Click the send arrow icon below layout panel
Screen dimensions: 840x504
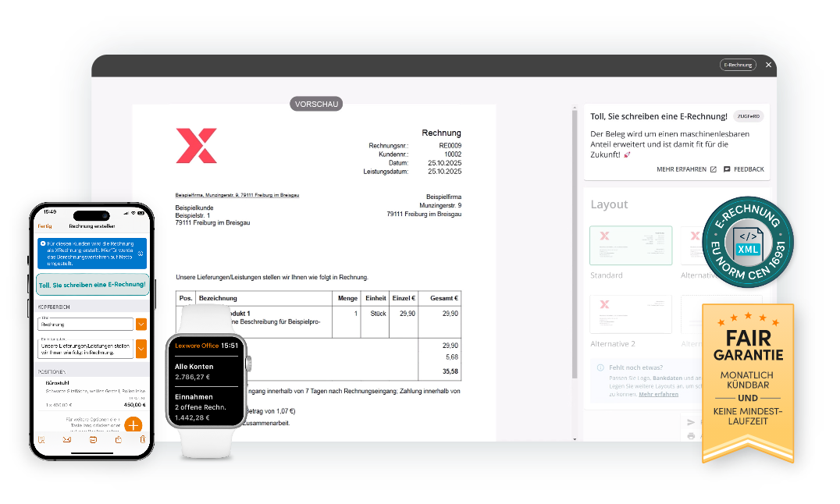pyautogui.click(x=691, y=422)
